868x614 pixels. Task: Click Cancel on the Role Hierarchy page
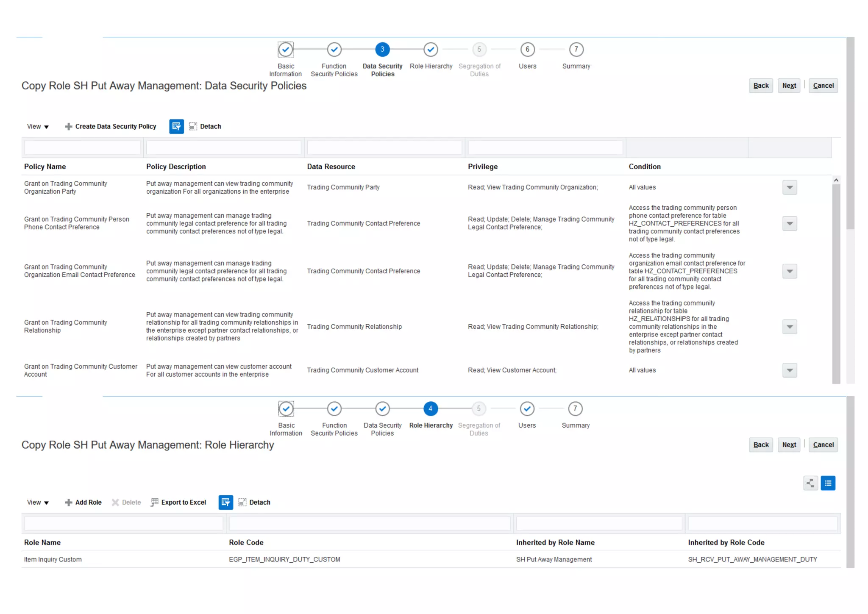(823, 445)
